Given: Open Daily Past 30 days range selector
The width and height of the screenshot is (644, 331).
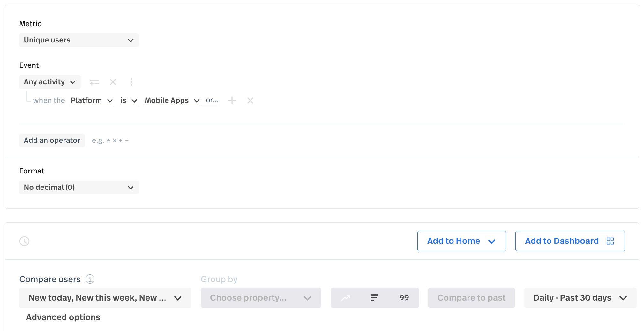Looking at the screenshot, I should pos(580,298).
